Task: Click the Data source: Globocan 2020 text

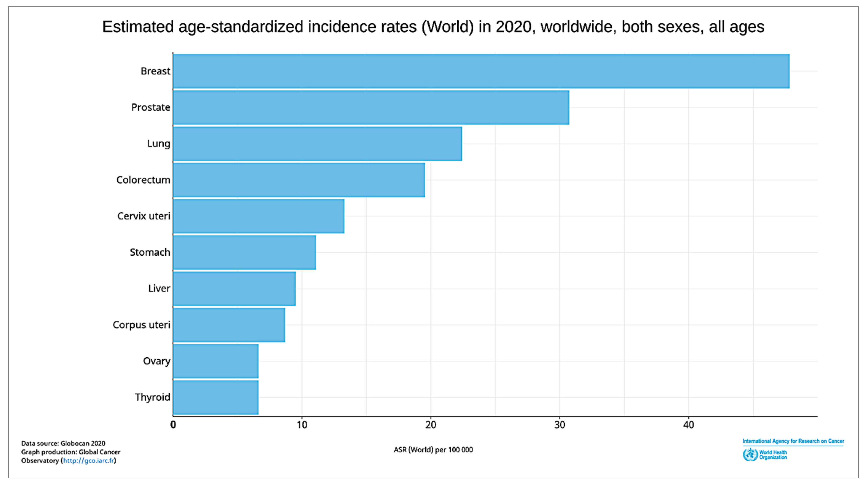Action: coord(63,444)
